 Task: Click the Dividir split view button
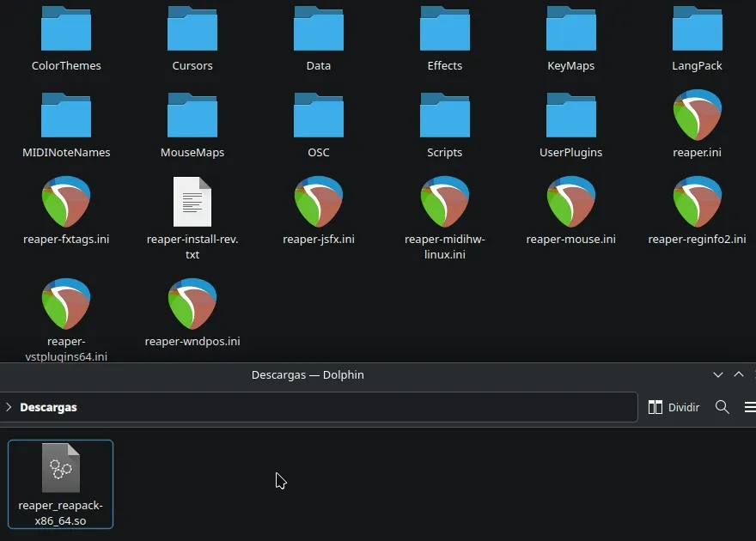click(674, 407)
